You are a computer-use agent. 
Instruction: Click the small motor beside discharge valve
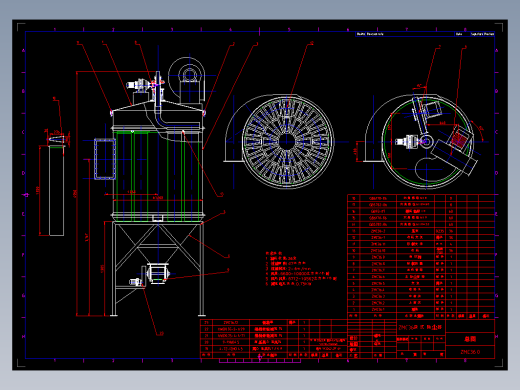pyautogui.click(x=135, y=282)
